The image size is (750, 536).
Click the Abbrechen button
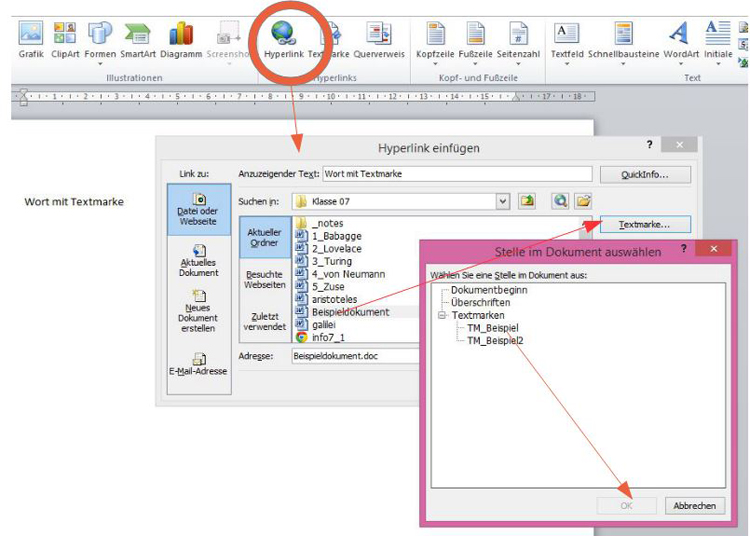click(x=694, y=506)
